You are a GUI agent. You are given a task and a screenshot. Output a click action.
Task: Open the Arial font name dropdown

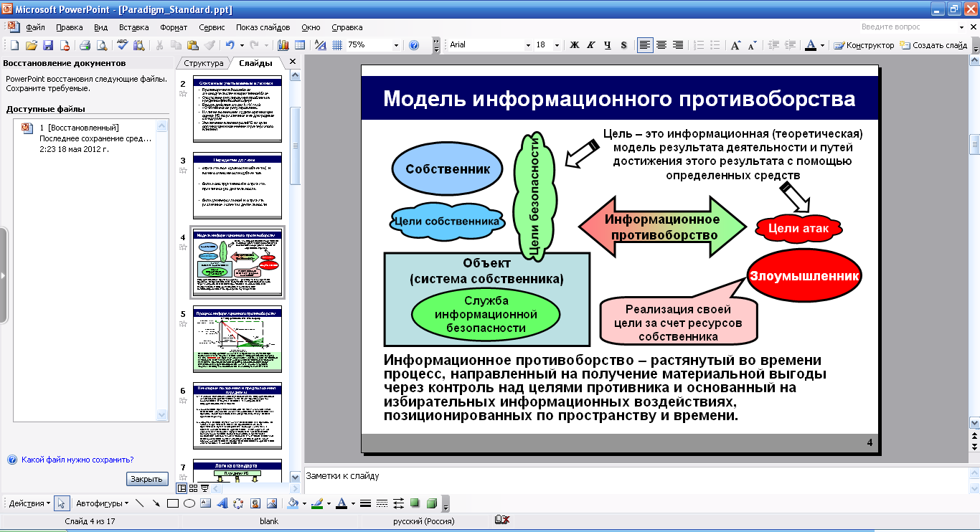[x=527, y=45]
